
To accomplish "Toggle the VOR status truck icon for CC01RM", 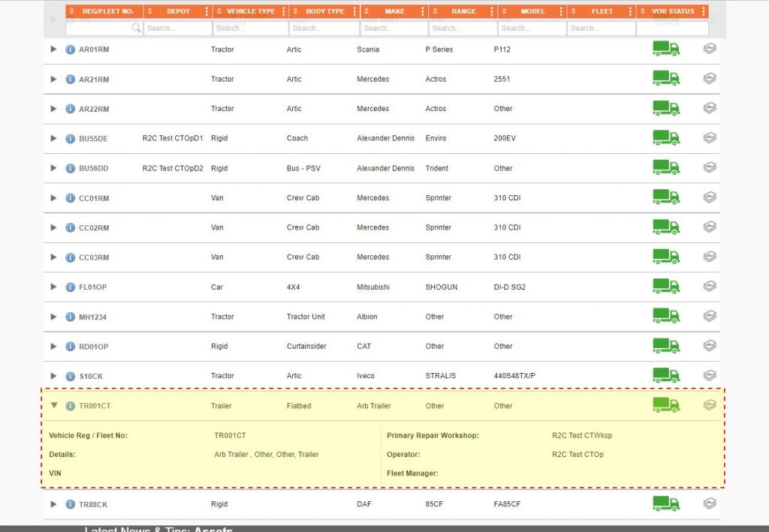I will [665, 197].
